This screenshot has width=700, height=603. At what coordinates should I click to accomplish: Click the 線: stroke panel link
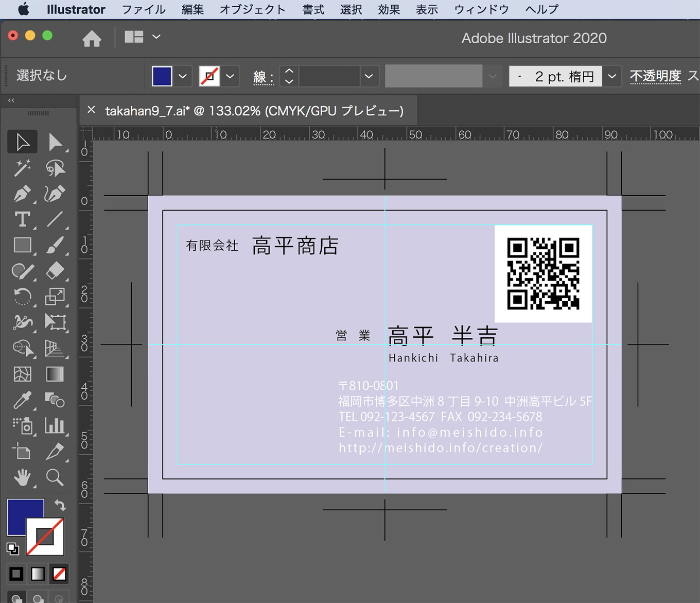(x=263, y=77)
